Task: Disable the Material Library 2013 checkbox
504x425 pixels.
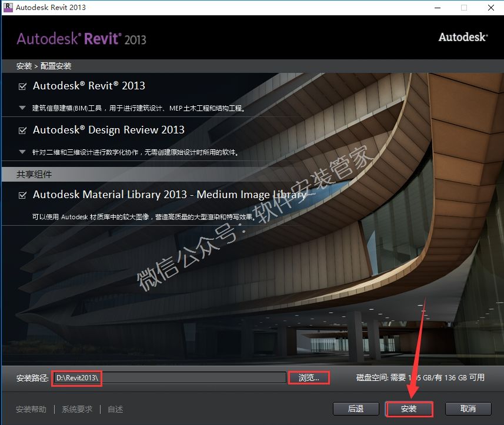Action: [x=22, y=195]
